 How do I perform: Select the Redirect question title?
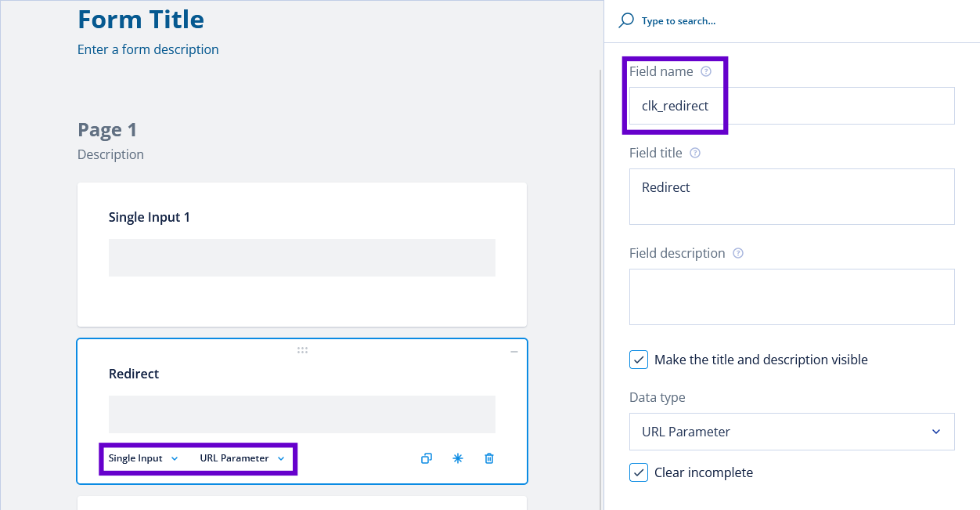click(134, 374)
